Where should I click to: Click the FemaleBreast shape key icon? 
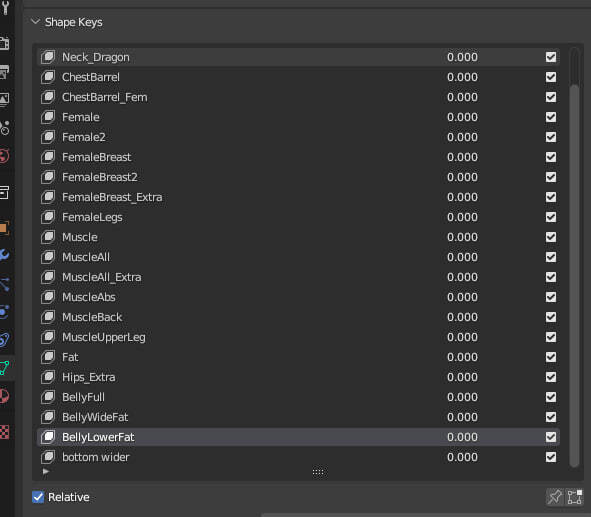[48, 157]
